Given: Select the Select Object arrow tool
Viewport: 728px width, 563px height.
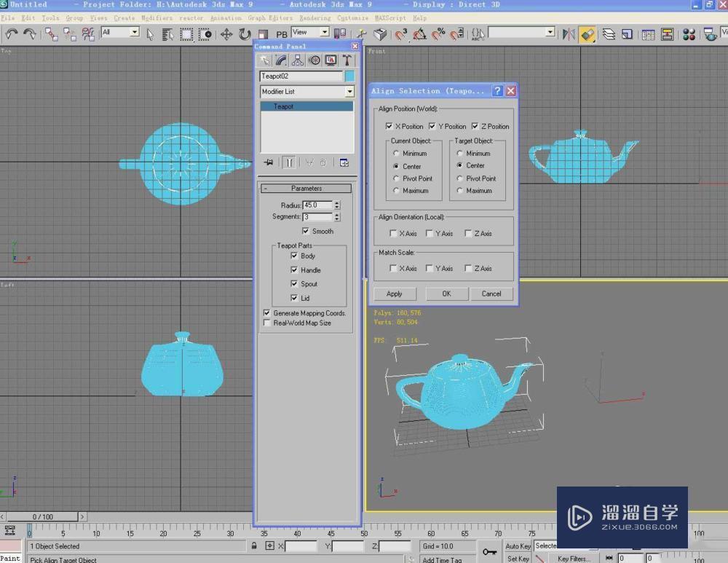Looking at the screenshot, I should (x=151, y=34).
